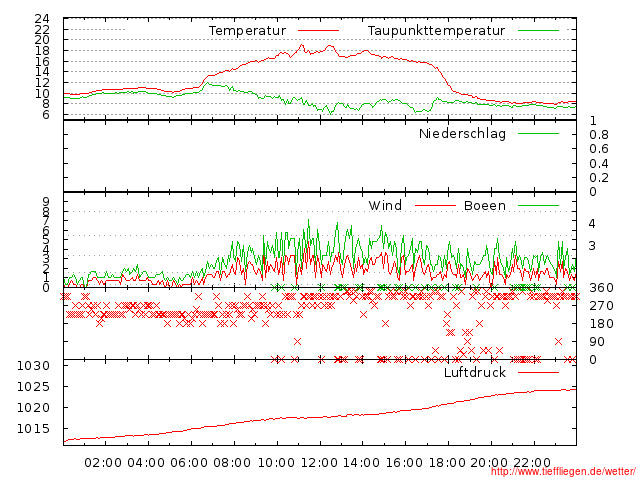Image resolution: width=640 pixels, height=480 pixels.
Task: Click the 0.2 precipitation axis label
Action: point(599,178)
